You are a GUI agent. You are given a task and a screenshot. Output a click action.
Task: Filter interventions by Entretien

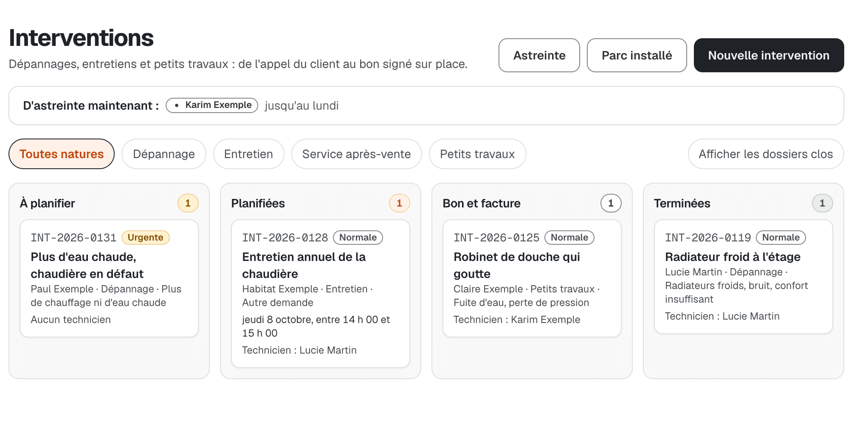tap(248, 154)
